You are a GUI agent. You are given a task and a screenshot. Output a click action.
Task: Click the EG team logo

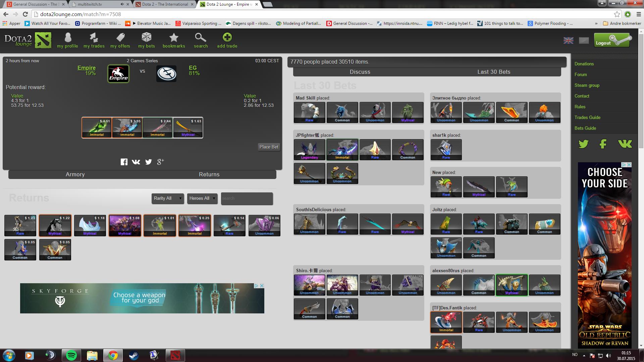[166, 74]
